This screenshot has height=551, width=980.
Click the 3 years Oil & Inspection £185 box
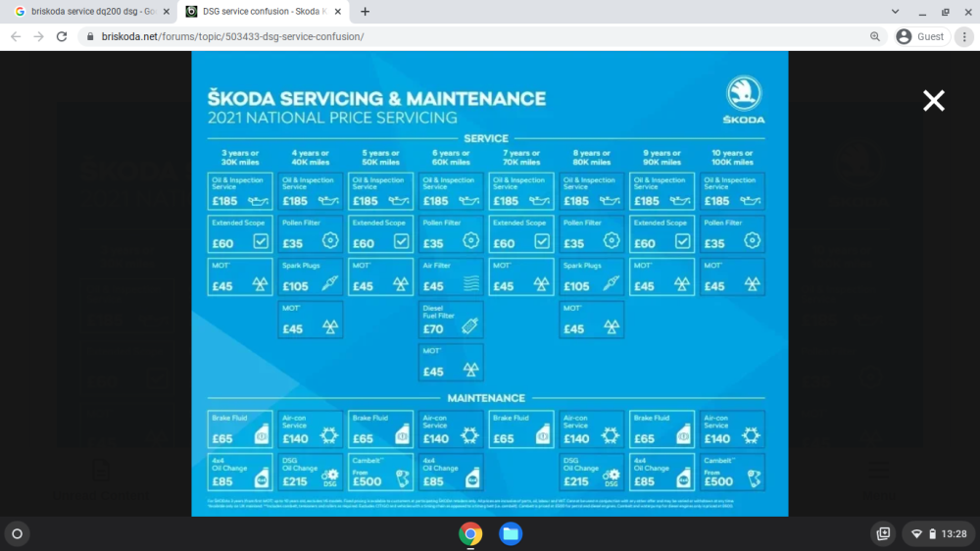(x=240, y=191)
